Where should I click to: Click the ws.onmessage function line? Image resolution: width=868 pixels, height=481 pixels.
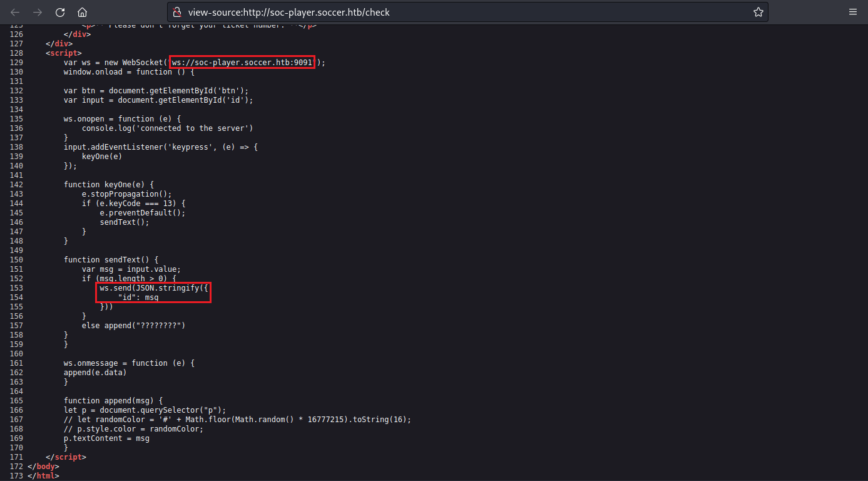tap(129, 363)
